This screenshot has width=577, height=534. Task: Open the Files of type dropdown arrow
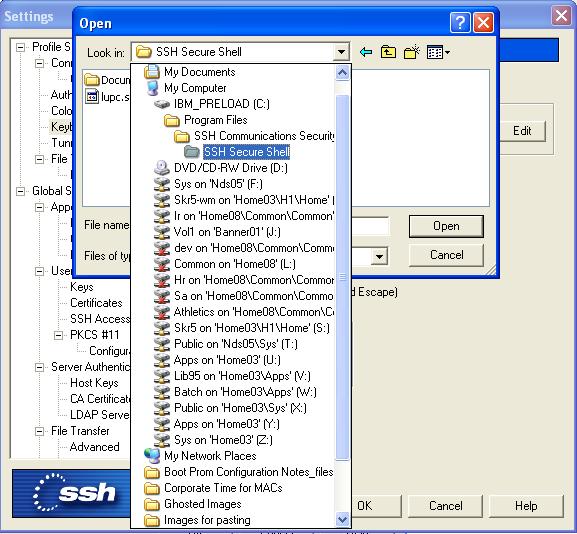[x=379, y=257]
